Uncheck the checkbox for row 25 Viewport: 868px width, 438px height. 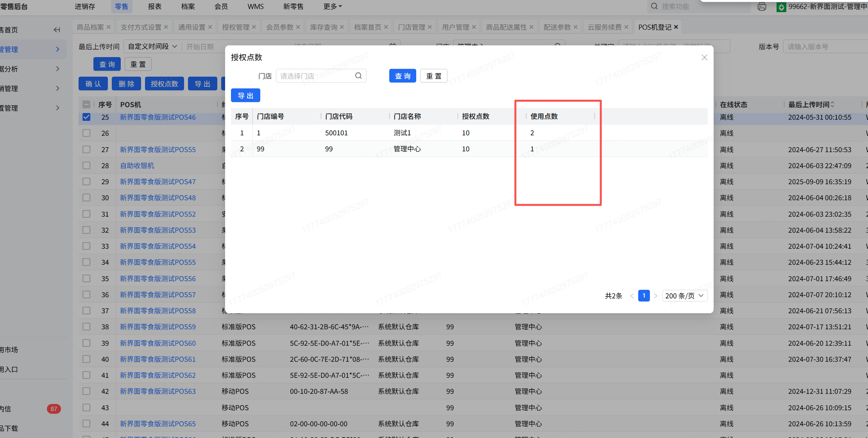pyautogui.click(x=86, y=117)
